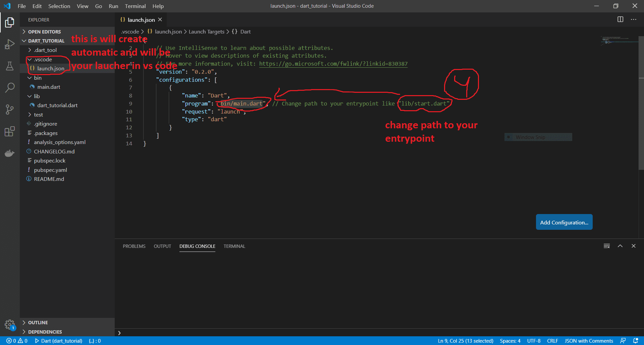Image resolution: width=644 pixels, height=345 pixels.
Task: Switch to the TERMINAL tab
Action: [x=234, y=246]
